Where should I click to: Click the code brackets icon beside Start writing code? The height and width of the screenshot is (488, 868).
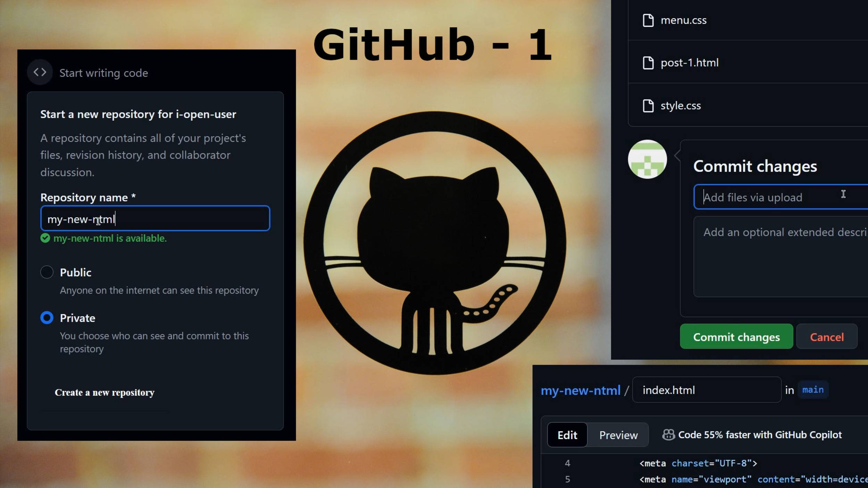tap(40, 72)
